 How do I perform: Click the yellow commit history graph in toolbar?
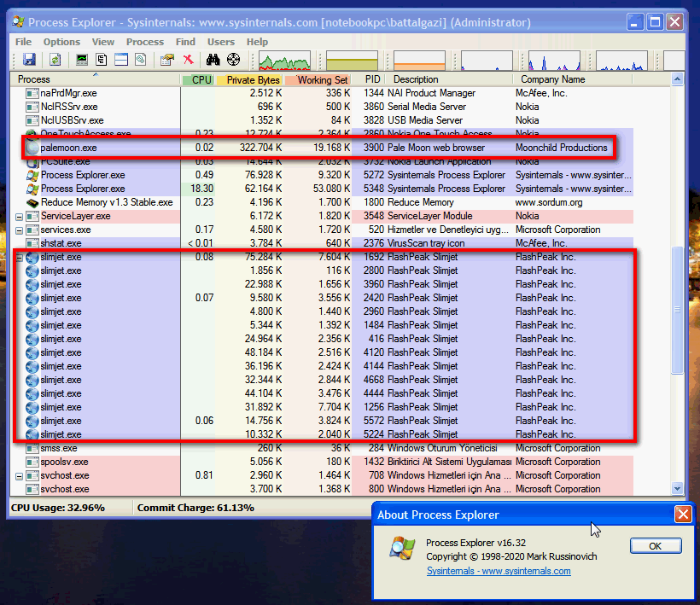coord(353,61)
